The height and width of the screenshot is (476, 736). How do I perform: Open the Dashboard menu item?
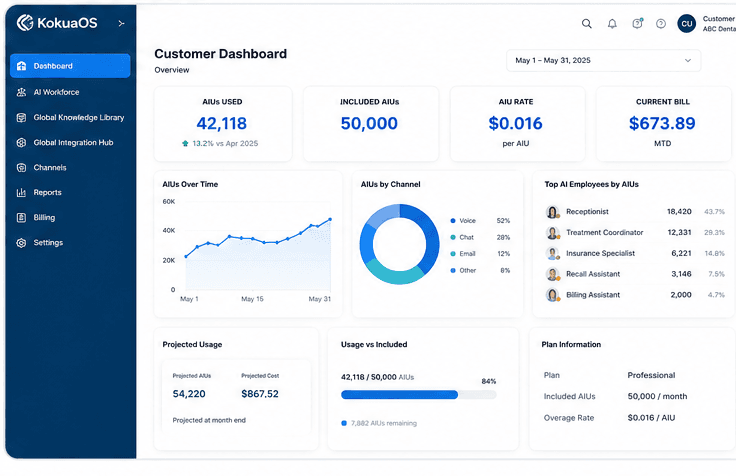point(70,66)
